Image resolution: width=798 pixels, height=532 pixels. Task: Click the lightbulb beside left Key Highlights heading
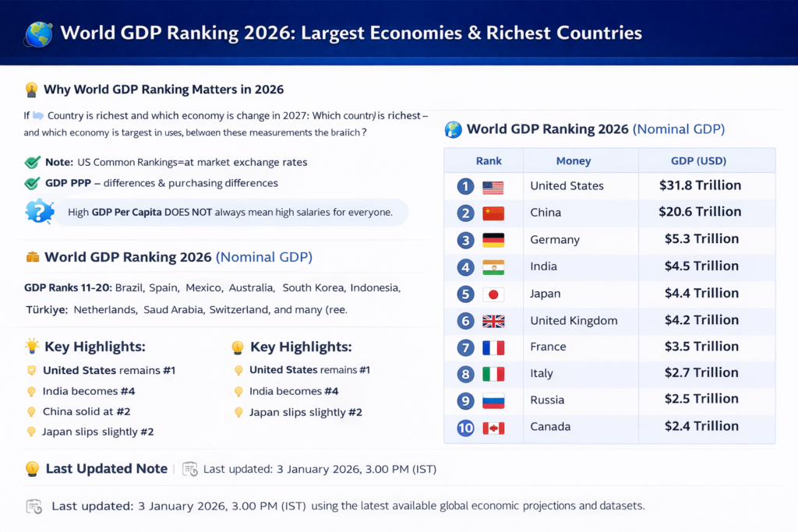[32, 347]
